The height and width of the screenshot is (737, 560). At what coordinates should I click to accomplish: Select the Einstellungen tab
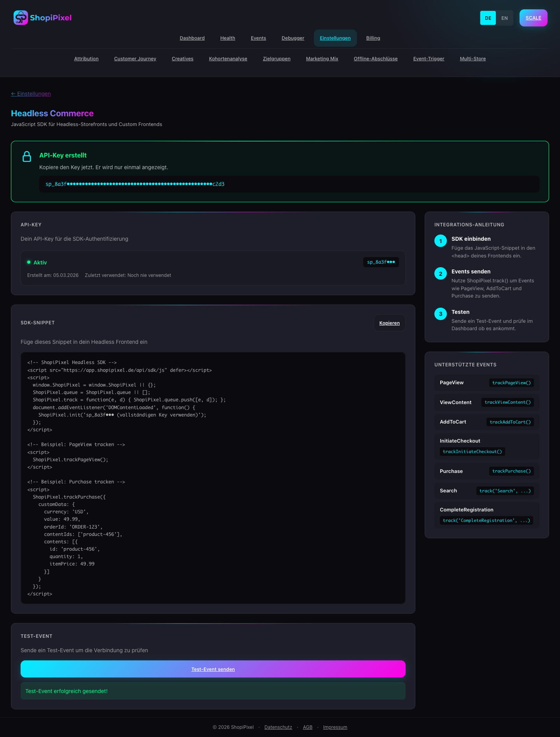[x=335, y=38]
